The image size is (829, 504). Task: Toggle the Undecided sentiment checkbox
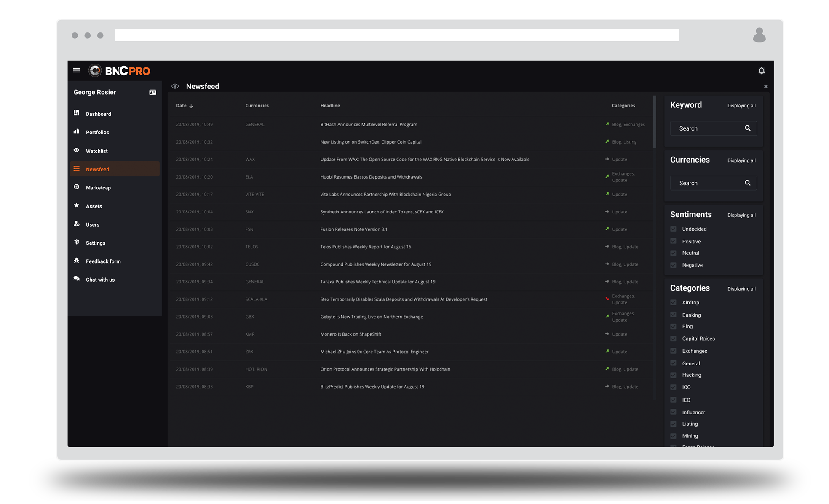point(673,229)
